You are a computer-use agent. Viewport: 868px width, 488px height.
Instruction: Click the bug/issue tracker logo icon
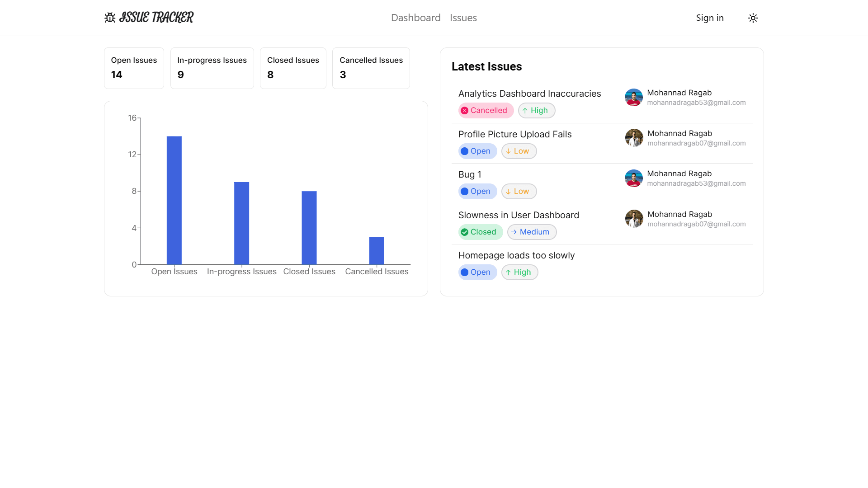click(110, 17)
